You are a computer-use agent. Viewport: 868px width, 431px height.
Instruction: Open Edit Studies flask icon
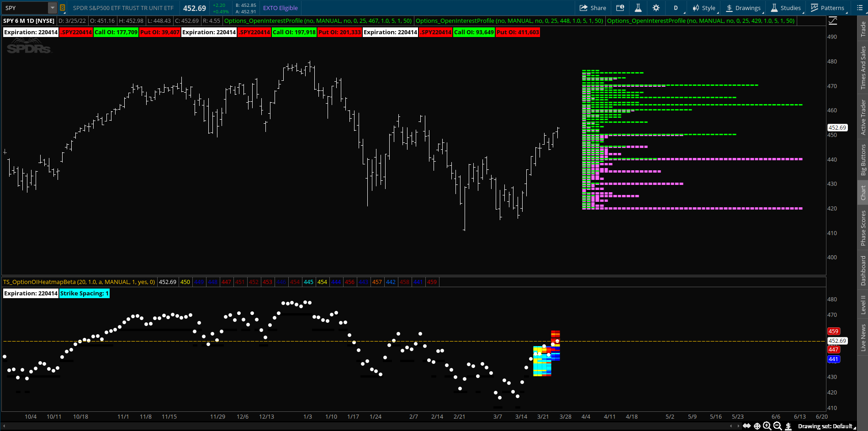(638, 8)
